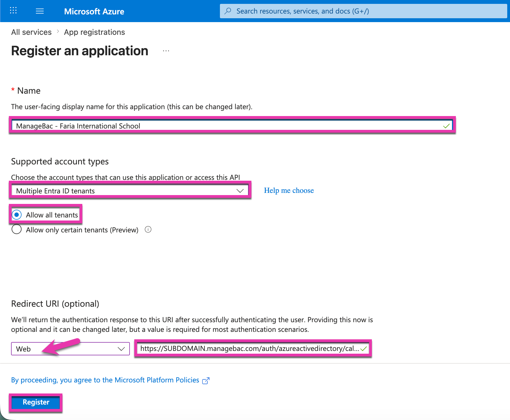This screenshot has width=510, height=420.
Task: Click the Name field label
Action: (x=29, y=91)
